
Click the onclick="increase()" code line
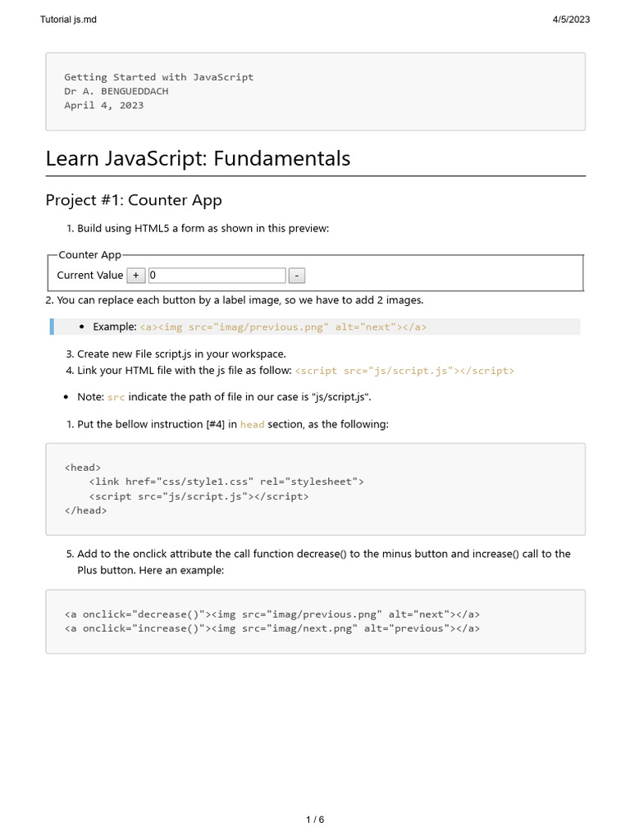(272, 629)
